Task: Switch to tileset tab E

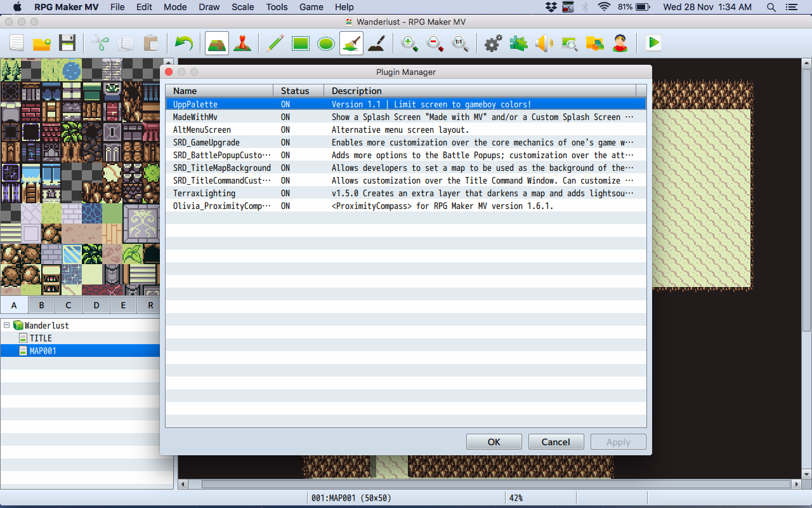Action: tap(123, 305)
